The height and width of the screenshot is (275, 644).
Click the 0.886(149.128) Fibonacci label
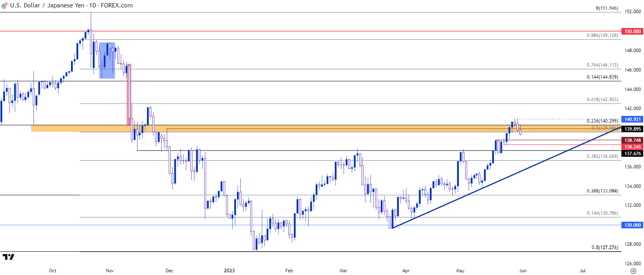click(602, 35)
